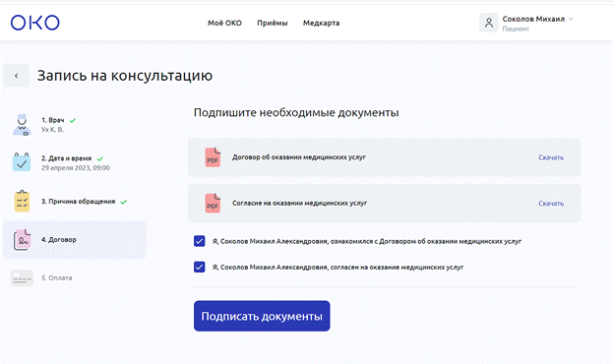Viewport: 613px width, 364px height.
Task: Open the Моё ОКО menu item
Action: (224, 23)
